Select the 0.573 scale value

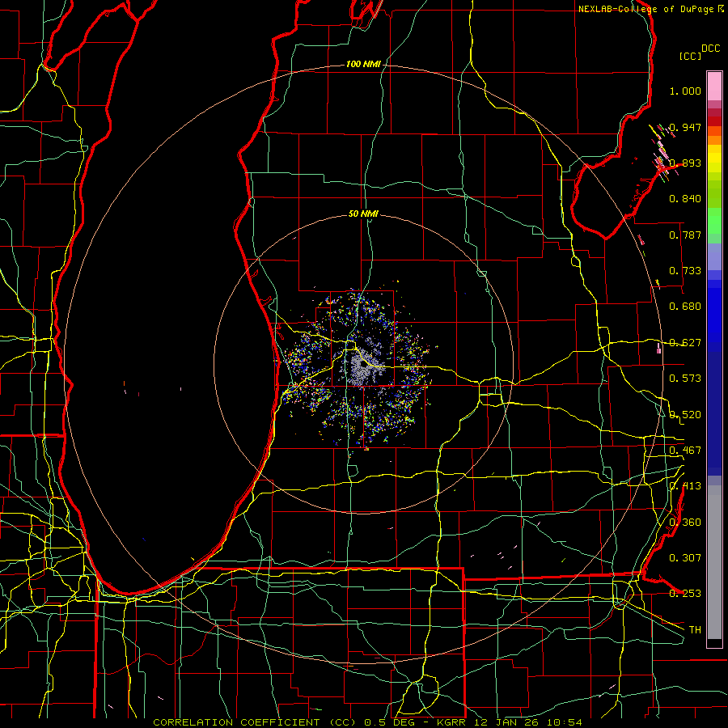[685, 379]
